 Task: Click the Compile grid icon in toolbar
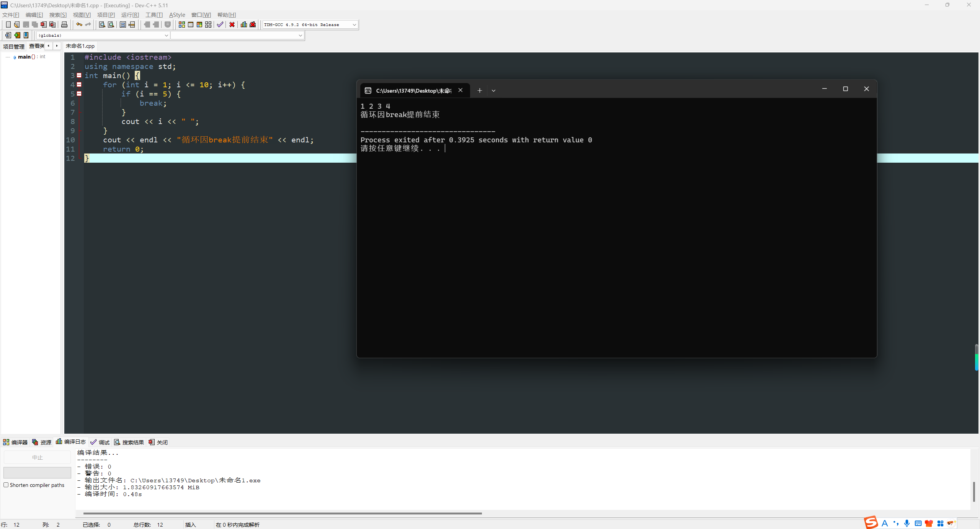click(x=181, y=24)
